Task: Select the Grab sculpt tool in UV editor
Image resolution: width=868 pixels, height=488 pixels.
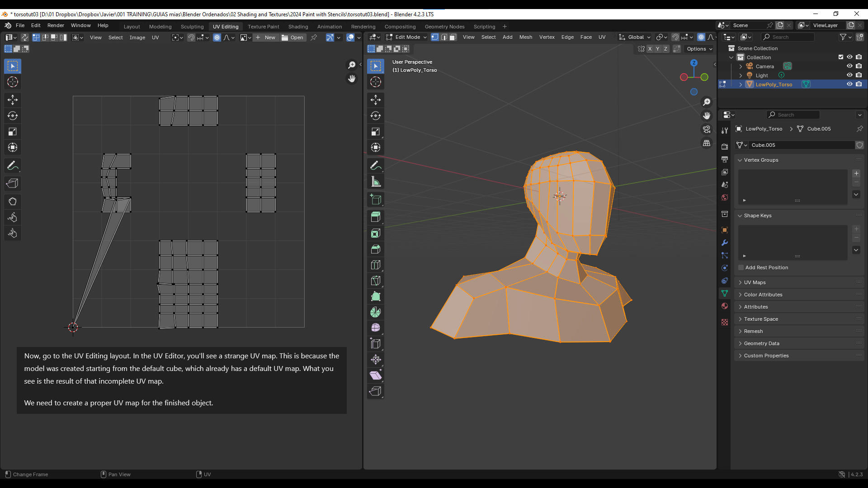Action: (13, 202)
